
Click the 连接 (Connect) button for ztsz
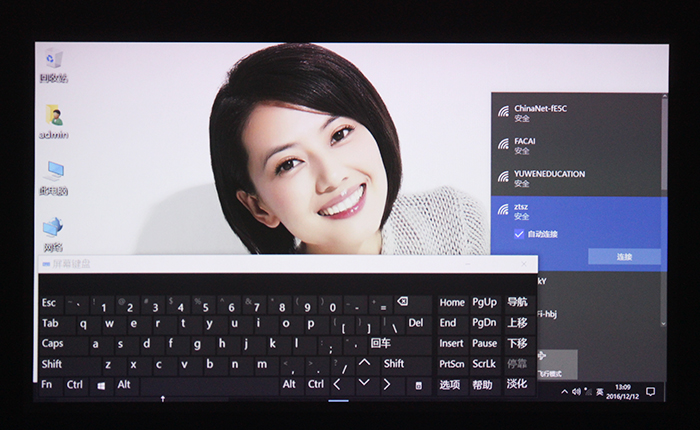624,257
